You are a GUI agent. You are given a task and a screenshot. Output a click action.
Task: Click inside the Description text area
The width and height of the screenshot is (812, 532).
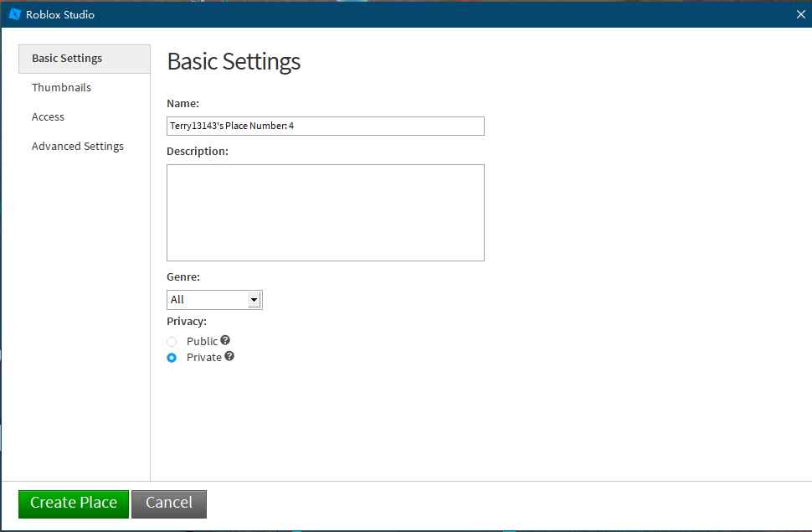325,213
